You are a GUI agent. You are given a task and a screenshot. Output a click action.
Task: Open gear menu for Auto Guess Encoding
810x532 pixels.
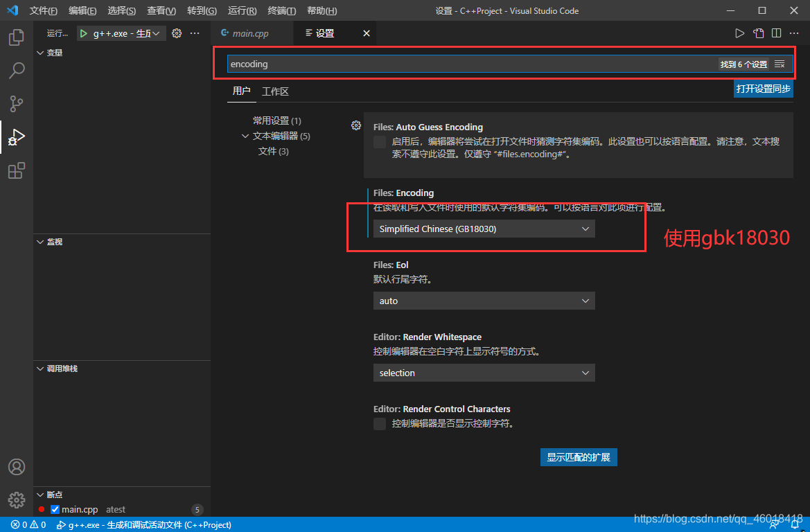[x=356, y=125]
